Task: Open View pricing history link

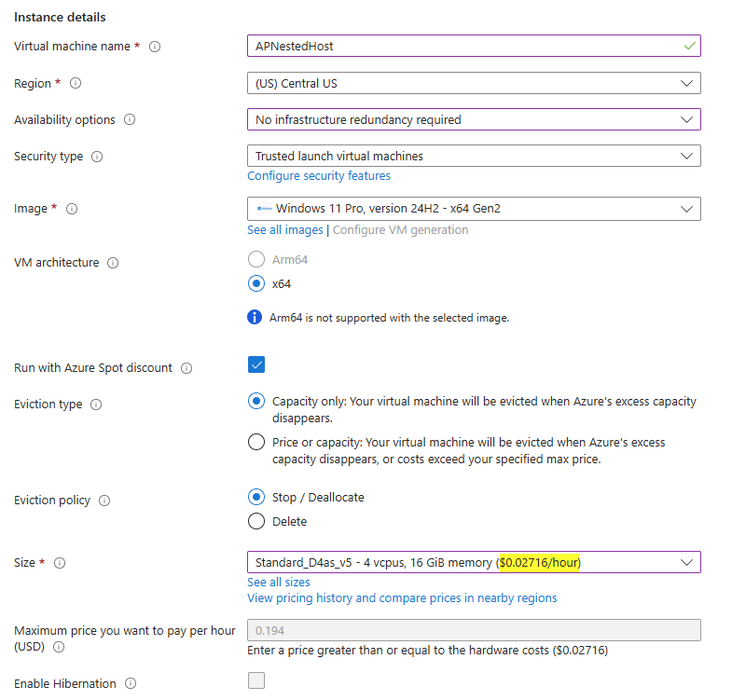Action: point(402,597)
